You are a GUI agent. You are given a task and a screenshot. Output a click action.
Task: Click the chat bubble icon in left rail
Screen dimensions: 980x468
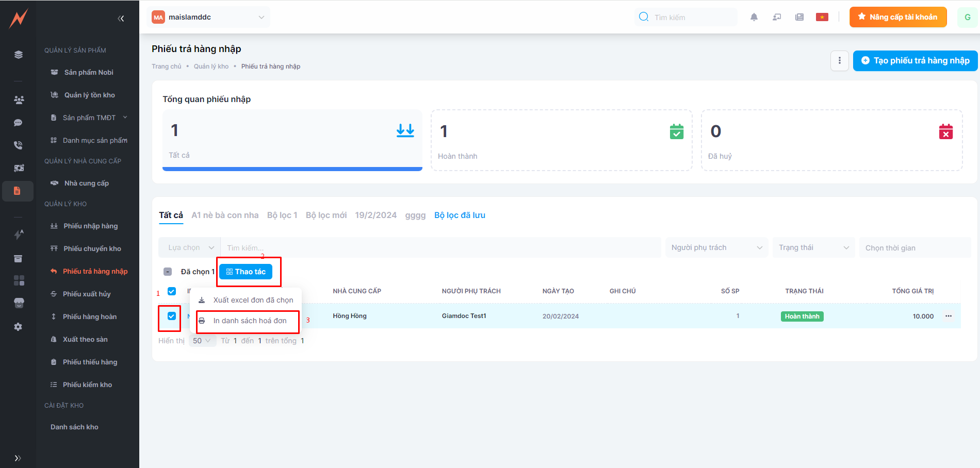(x=18, y=123)
